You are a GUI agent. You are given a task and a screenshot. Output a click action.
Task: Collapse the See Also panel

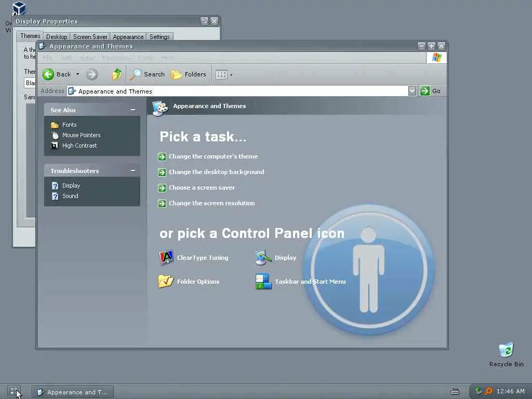(133, 110)
